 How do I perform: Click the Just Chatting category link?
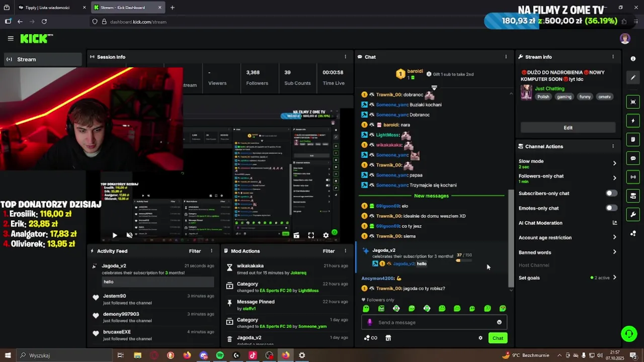tap(549, 88)
